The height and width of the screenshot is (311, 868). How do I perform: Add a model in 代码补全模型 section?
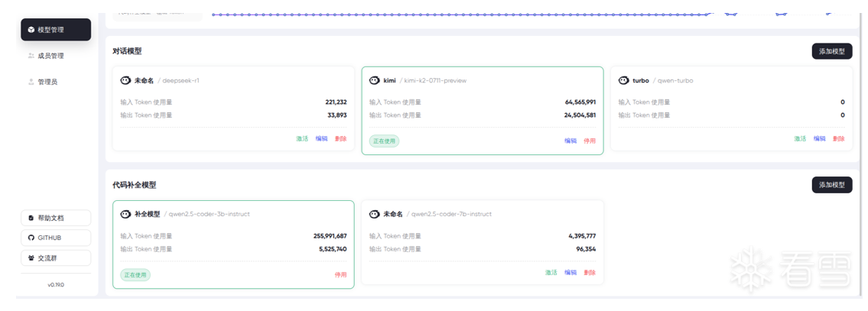(x=831, y=185)
